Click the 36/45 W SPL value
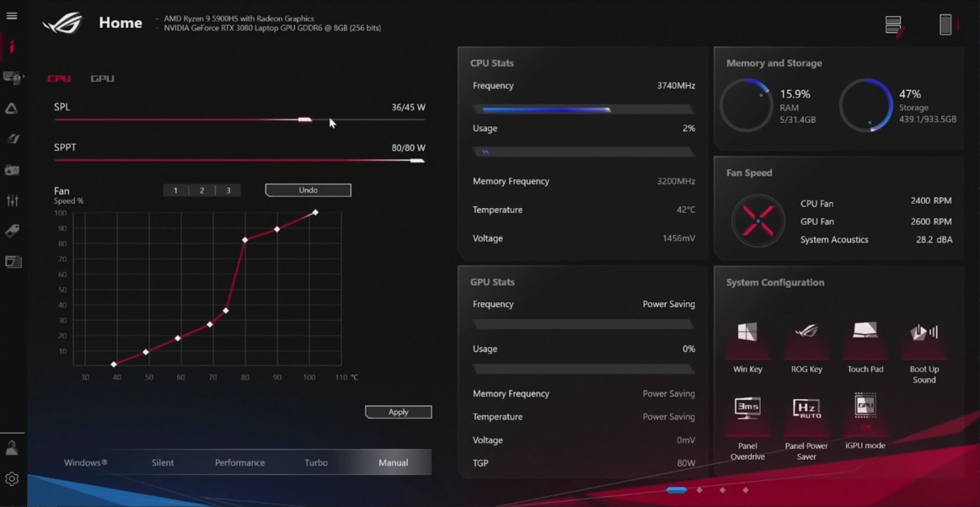This screenshot has width=980, height=507. (408, 108)
